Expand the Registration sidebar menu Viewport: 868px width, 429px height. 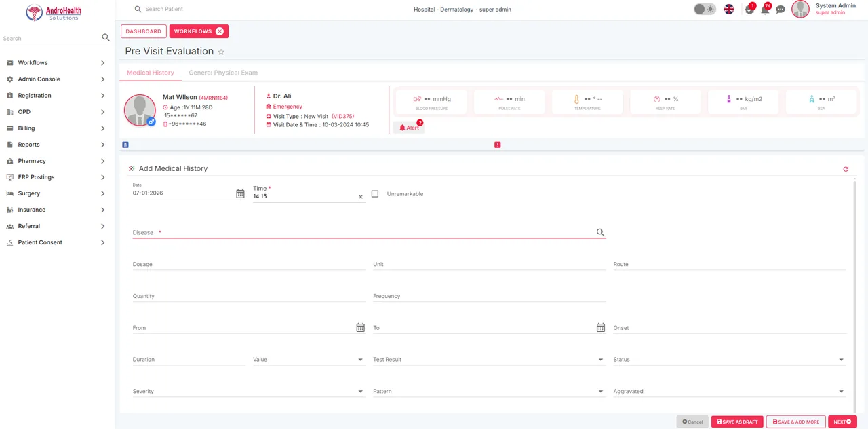click(x=56, y=96)
